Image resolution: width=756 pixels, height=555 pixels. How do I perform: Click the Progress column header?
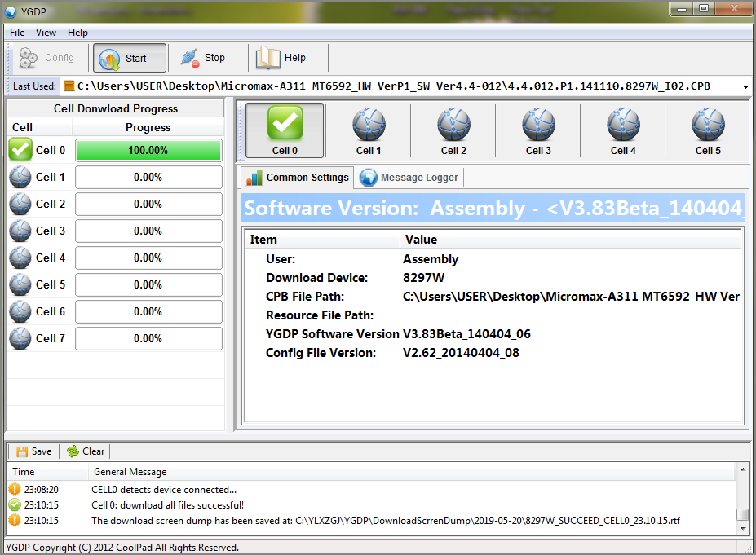coord(148,128)
